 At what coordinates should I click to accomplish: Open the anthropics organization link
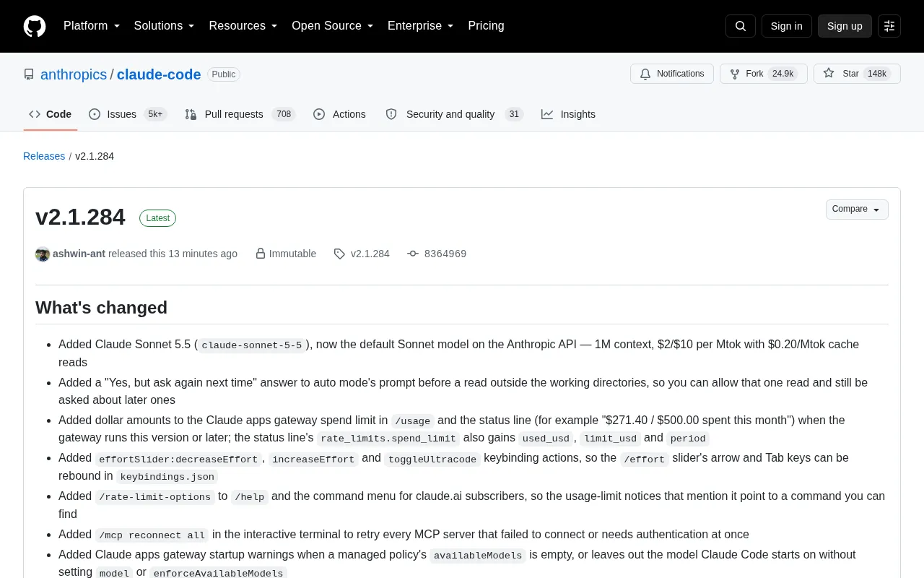click(x=74, y=74)
